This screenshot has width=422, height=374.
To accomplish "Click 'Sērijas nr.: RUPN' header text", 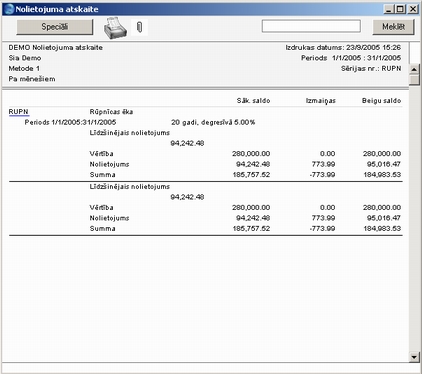I will click(371, 68).
